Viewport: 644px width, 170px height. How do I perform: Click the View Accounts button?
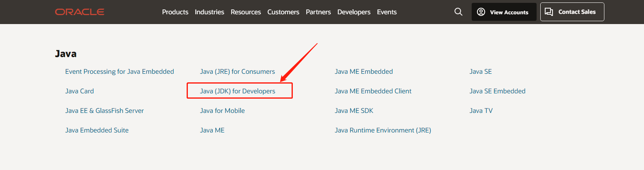pyautogui.click(x=504, y=12)
